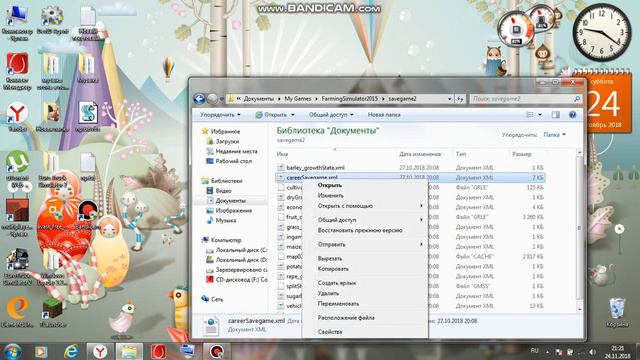Image resolution: width=640 pixels, height=360 pixels.
Task: Sort by the Размер column header
Action: pos(522,154)
